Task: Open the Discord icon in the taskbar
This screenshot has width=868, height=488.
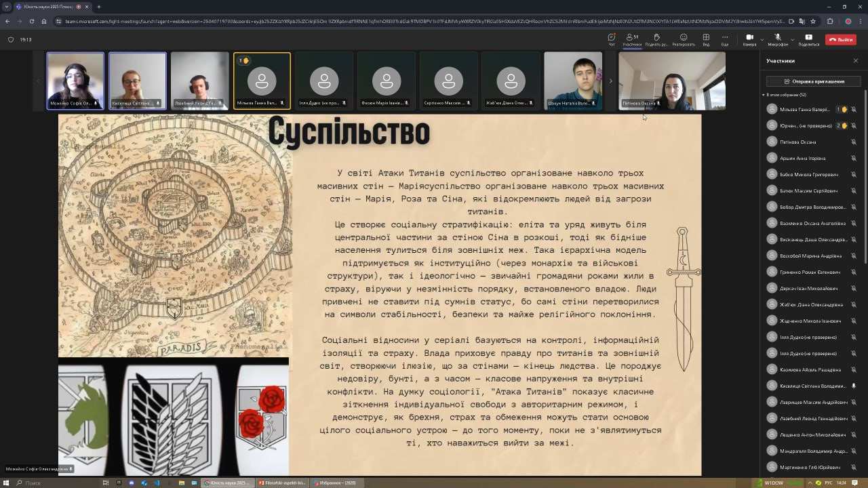Action: coord(132,483)
